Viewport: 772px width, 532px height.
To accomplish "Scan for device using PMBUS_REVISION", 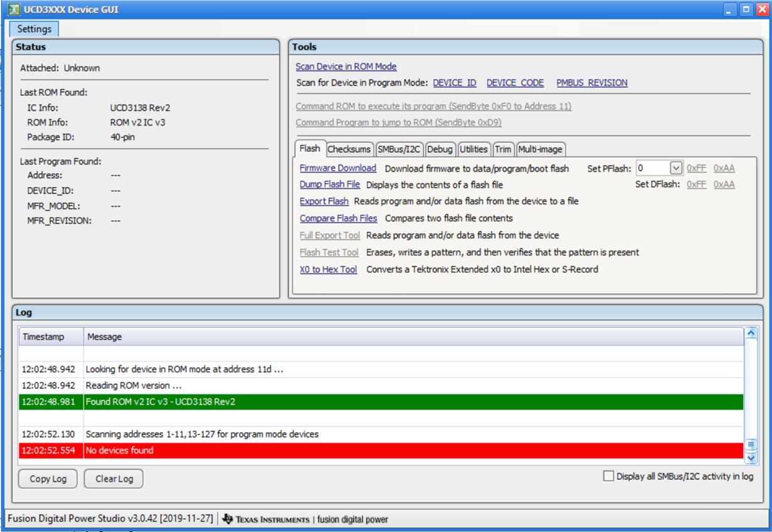I will [x=592, y=83].
